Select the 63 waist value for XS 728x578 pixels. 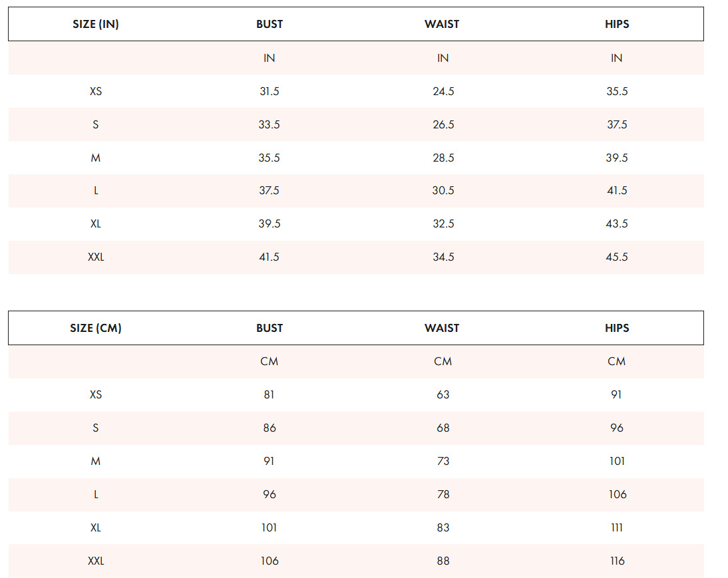click(x=443, y=395)
